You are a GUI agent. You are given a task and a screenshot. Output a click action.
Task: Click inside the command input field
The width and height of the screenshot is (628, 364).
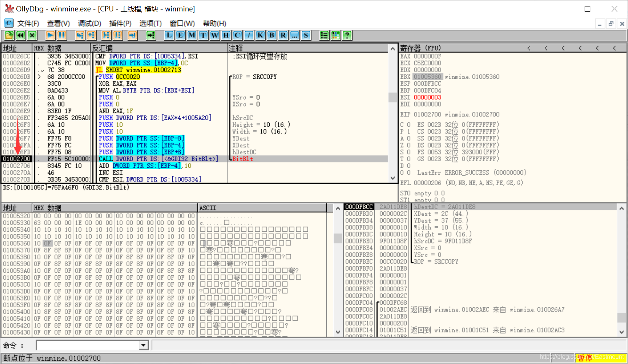88,345
